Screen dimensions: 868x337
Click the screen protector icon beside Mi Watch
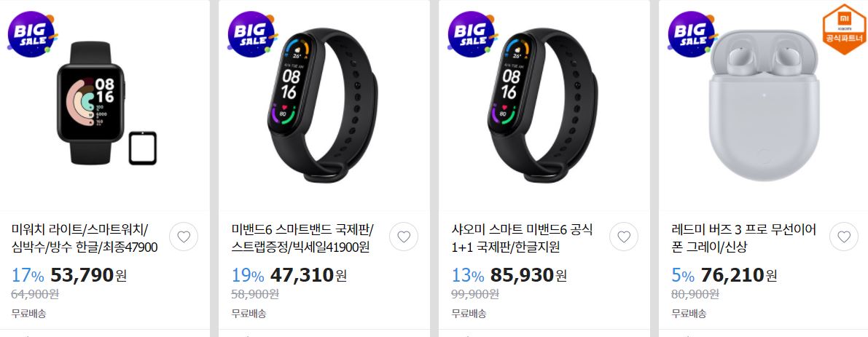pyautogui.click(x=143, y=148)
